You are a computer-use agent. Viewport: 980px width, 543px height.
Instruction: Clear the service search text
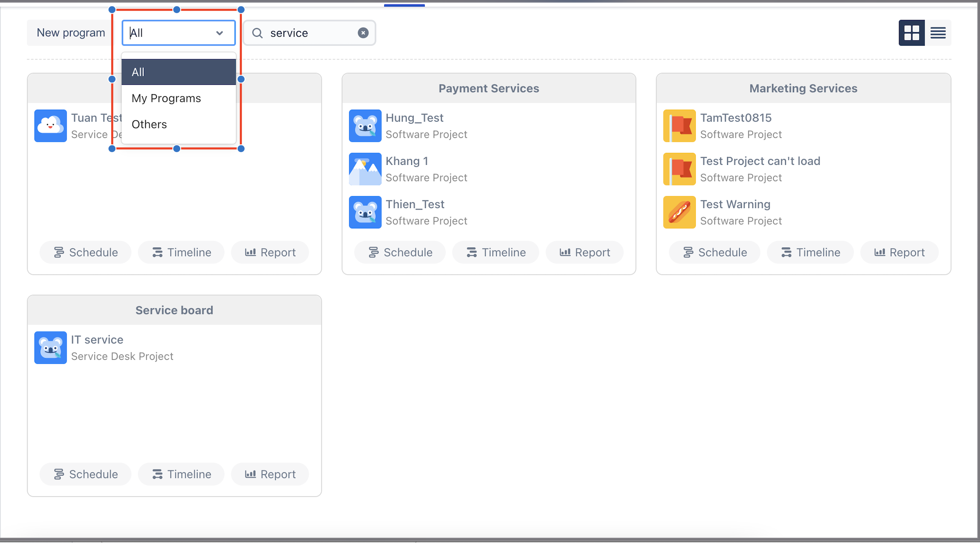[363, 33]
